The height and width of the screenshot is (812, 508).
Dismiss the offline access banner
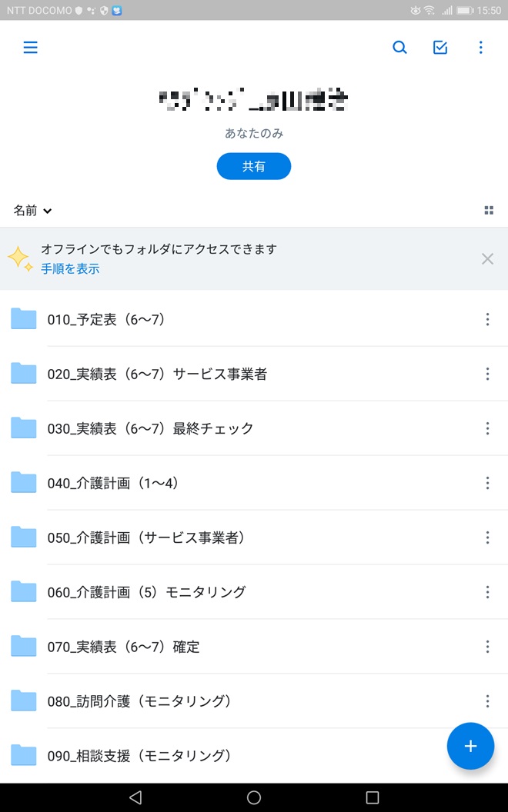click(487, 259)
